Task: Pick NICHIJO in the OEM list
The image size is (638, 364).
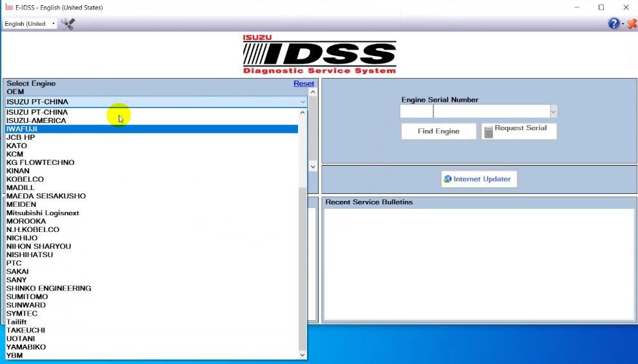Action: 152,238
